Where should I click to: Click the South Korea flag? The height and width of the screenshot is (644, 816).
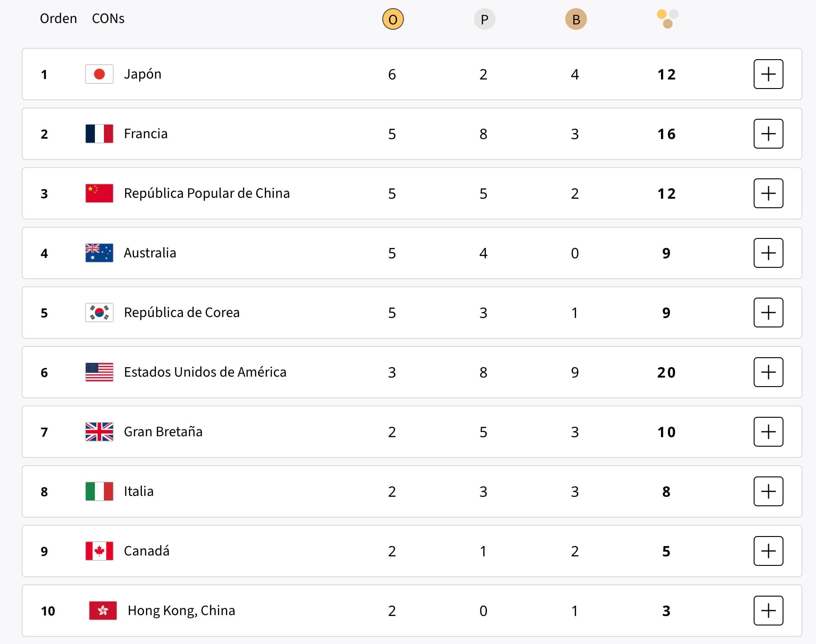coord(99,313)
